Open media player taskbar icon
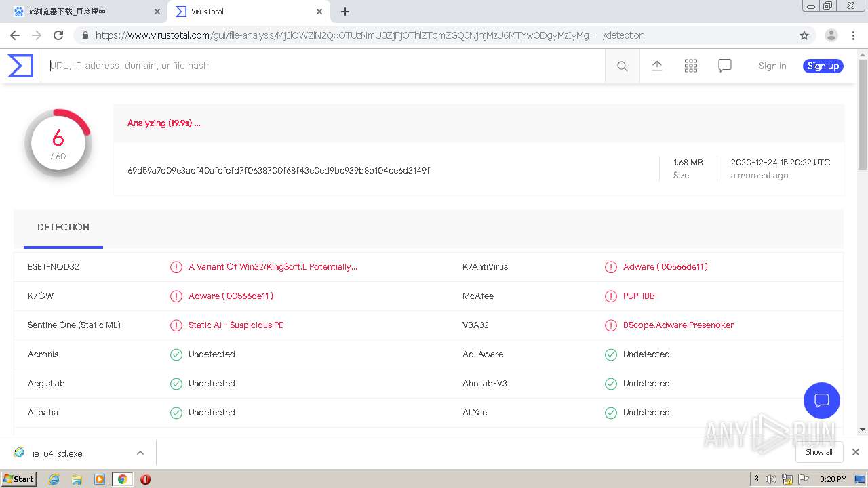The height and width of the screenshot is (488, 868). point(100,479)
